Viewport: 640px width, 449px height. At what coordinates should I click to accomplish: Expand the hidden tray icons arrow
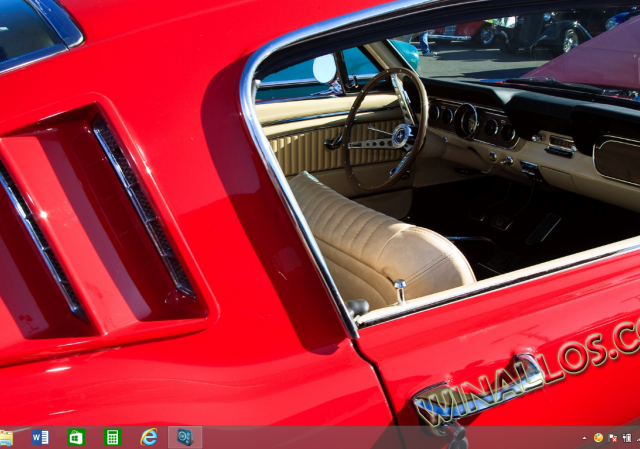584,438
